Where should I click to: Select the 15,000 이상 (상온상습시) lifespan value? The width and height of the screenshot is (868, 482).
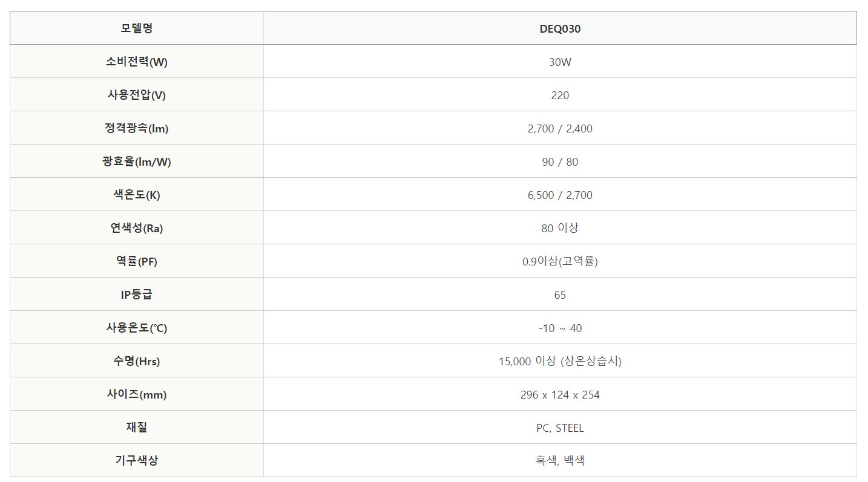[560, 361]
